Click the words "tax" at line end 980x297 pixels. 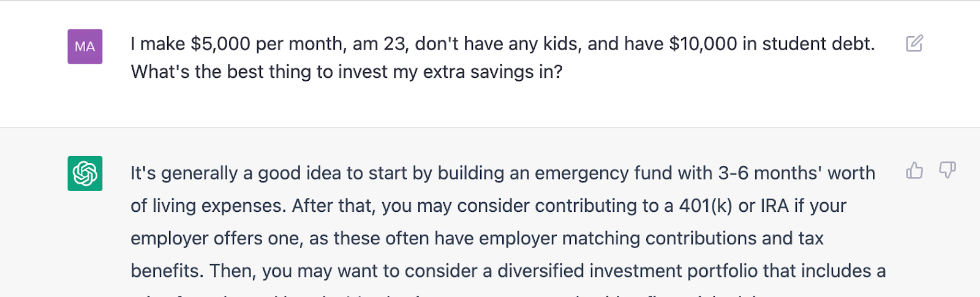point(811,238)
